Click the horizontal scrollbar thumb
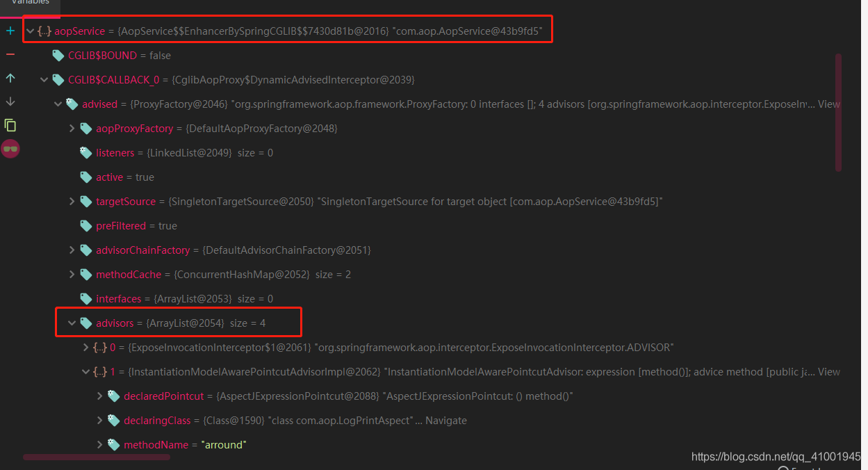This screenshot has width=868, height=470. [97, 457]
